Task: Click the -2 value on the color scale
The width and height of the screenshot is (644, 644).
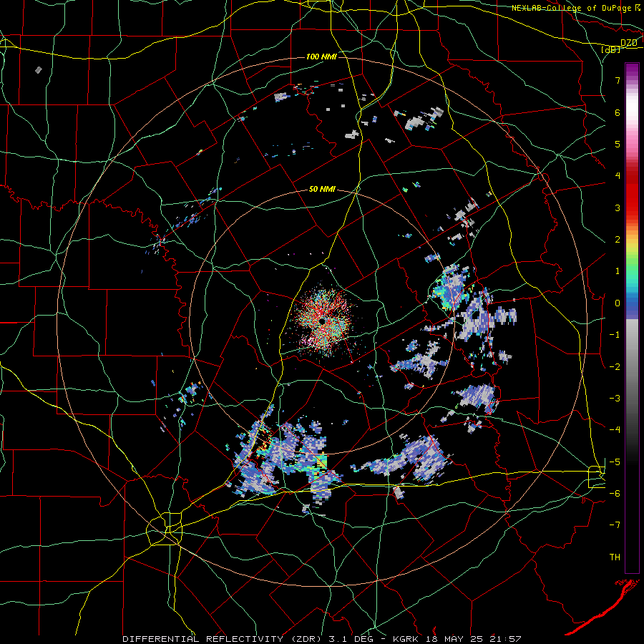Action: 615,367
